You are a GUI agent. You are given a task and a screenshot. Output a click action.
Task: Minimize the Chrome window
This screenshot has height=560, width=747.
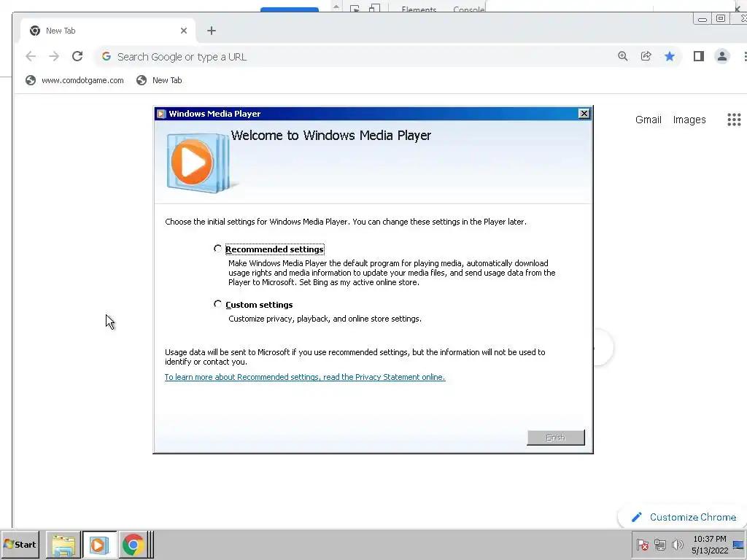pyautogui.click(x=702, y=19)
